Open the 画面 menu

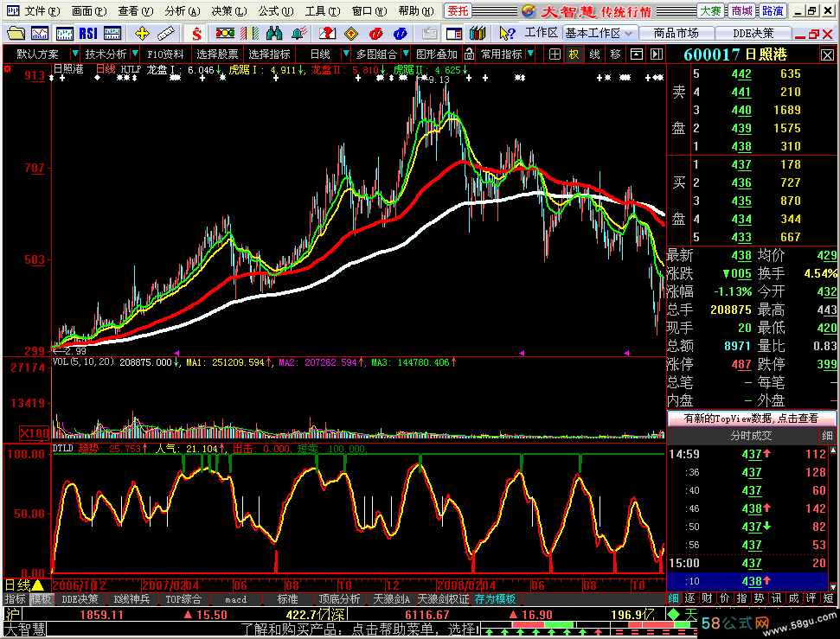coord(89,10)
